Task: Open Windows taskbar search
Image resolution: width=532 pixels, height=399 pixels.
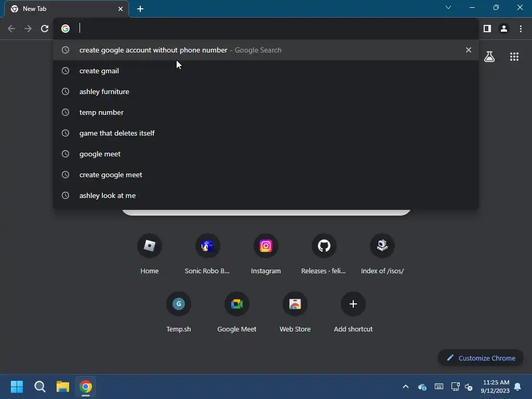Action: 39,387
